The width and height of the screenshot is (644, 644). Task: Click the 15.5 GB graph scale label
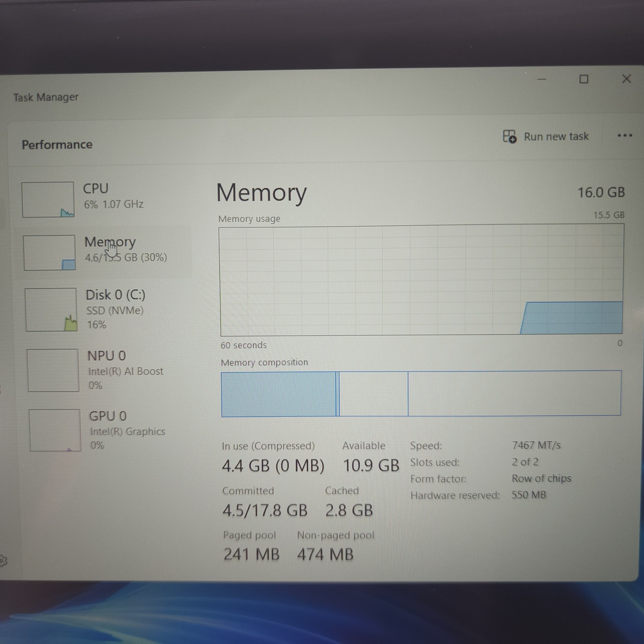(x=609, y=215)
